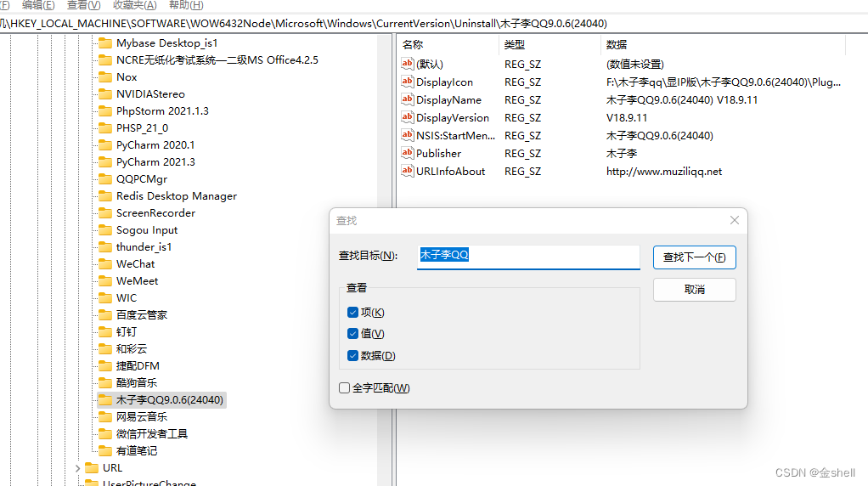Click the string value icon of DisplayName
The width and height of the screenshot is (868, 486).
(408, 99)
